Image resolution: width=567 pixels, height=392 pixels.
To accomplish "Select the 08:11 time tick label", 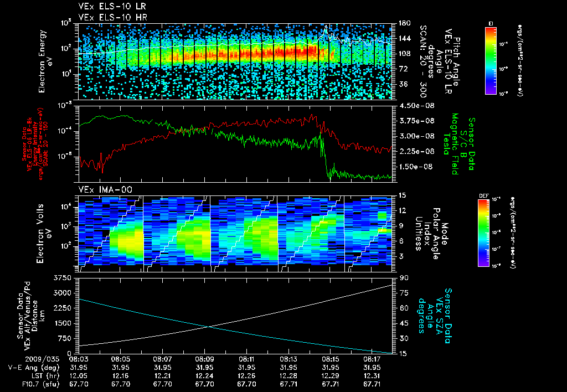I will 246,360.
